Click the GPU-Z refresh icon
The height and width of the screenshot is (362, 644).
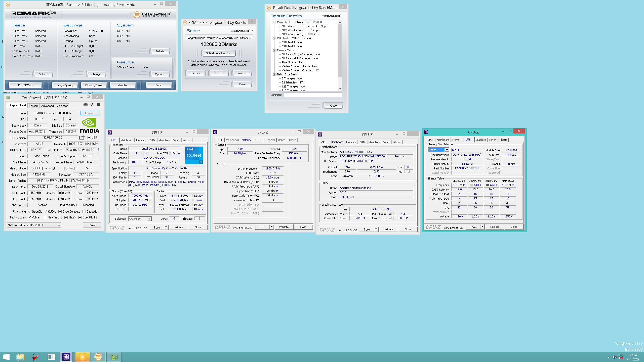pos(92,104)
